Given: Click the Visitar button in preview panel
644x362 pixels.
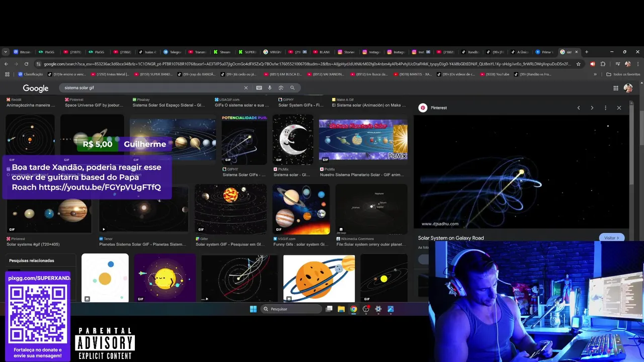Looking at the screenshot, I should coord(612,238).
